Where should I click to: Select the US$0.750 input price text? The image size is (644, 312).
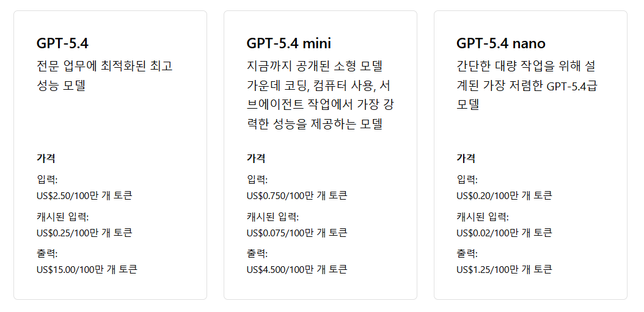tap(297, 196)
